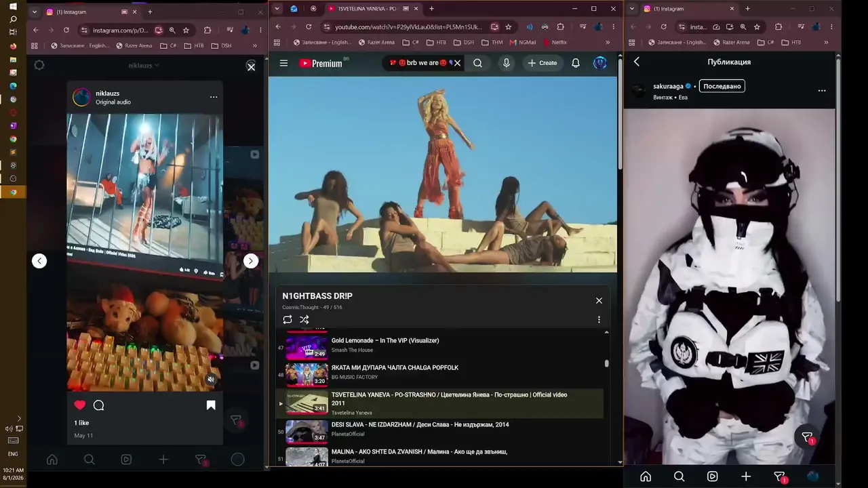Bookmark the YouTube page with star
Screen dimensions: 868x488
[x=508, y=26]
